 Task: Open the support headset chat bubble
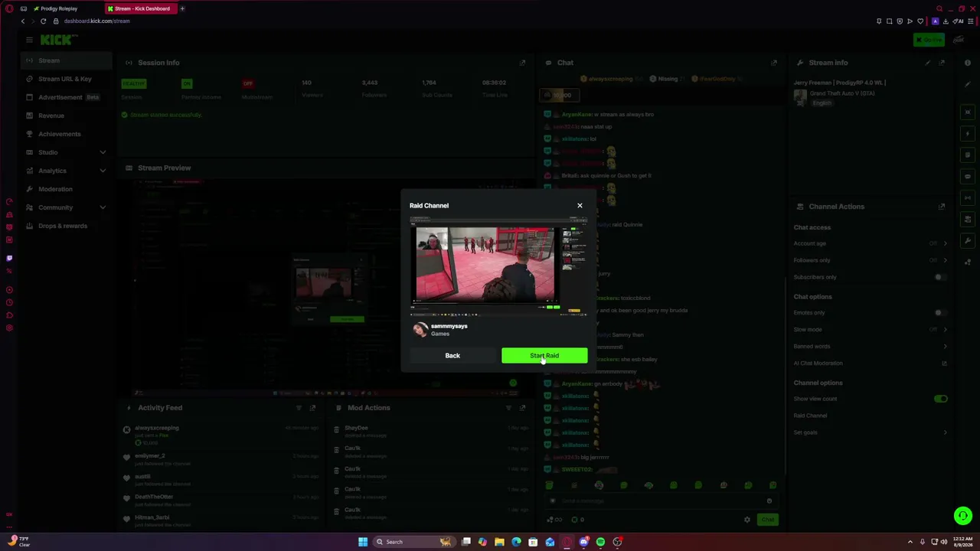(963, 516)
